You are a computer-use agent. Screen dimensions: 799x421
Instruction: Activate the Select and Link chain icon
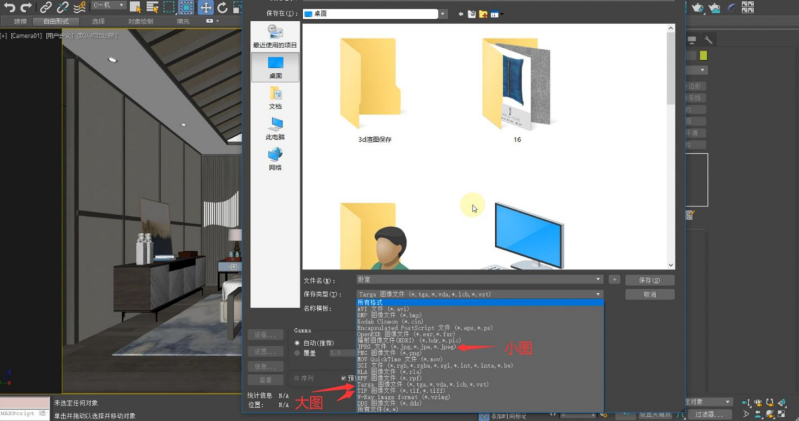pos(46,7)
